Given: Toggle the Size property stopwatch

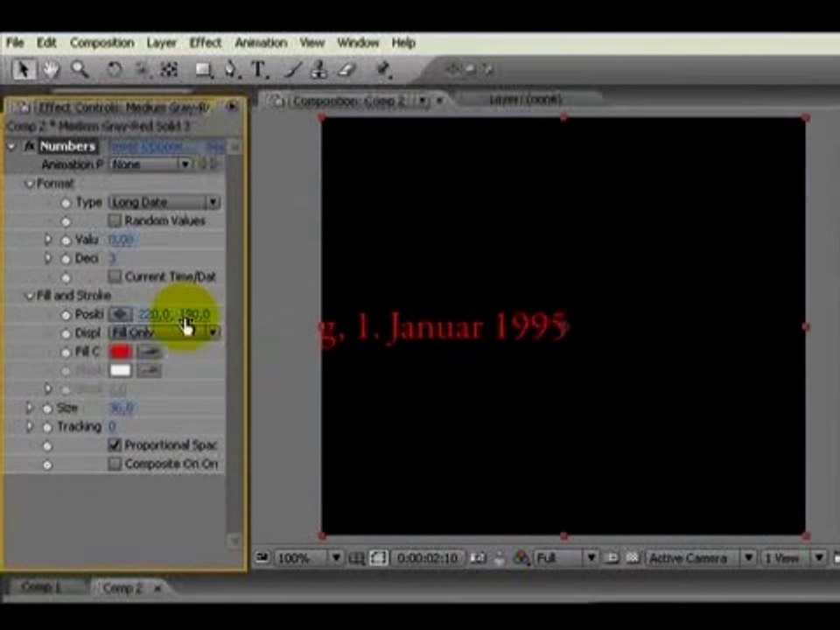Looking at the screenshot, I should (47, 409).
